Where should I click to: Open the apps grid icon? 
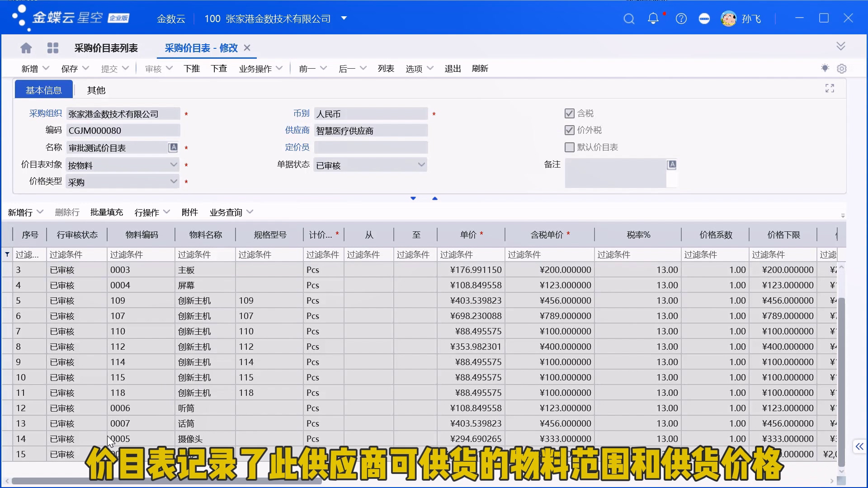click(x=53, y=47)
